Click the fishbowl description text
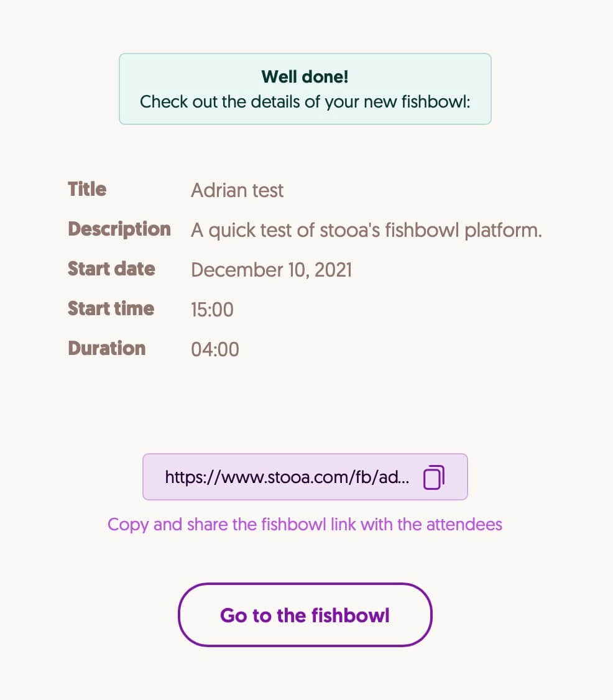The image size is (613, 700). [x=366, y=231]
